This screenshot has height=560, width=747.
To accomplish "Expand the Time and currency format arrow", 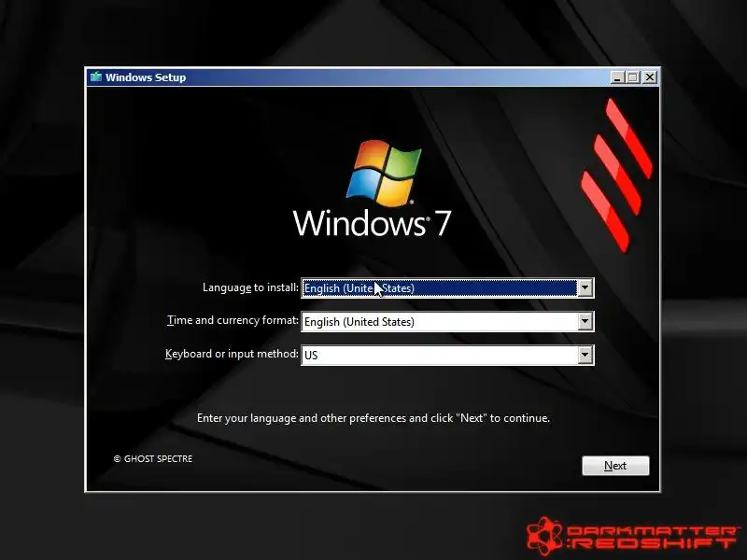I will [x=585, y=321].
